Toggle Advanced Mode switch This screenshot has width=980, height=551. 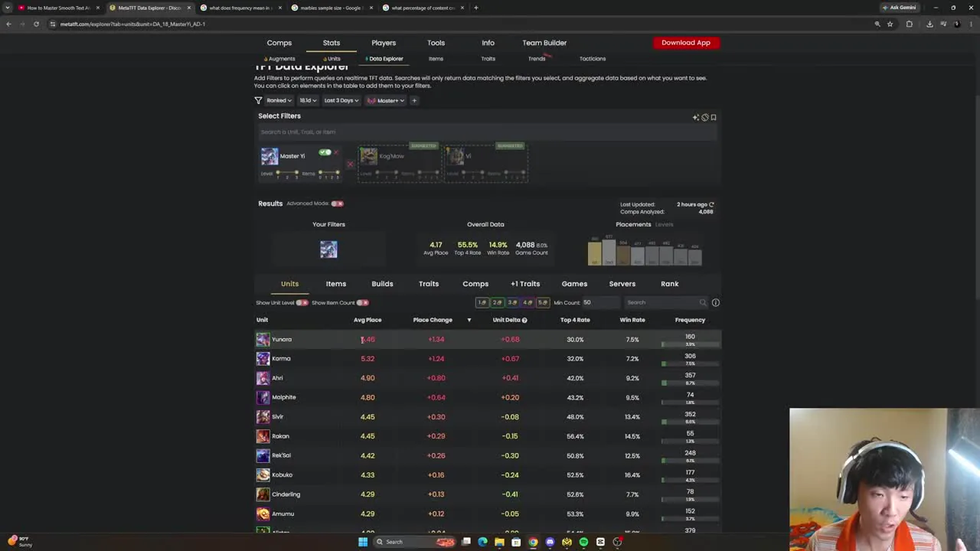[338, 204]
